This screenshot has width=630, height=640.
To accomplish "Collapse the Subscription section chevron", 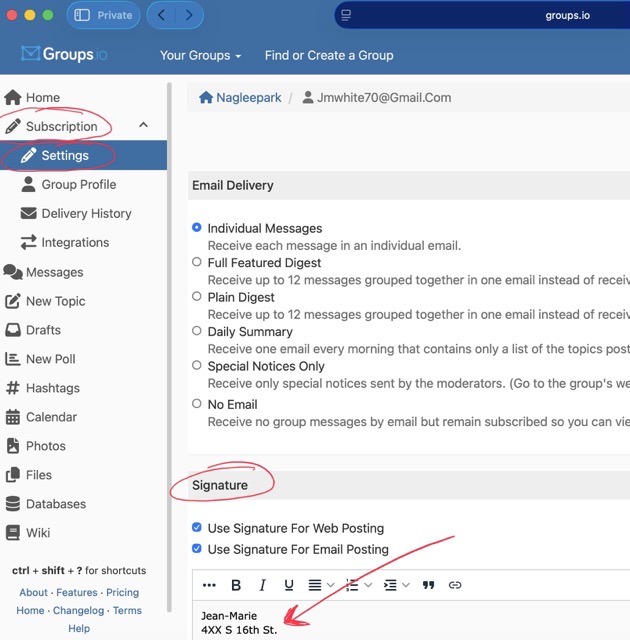I will [x=143, y=126].
